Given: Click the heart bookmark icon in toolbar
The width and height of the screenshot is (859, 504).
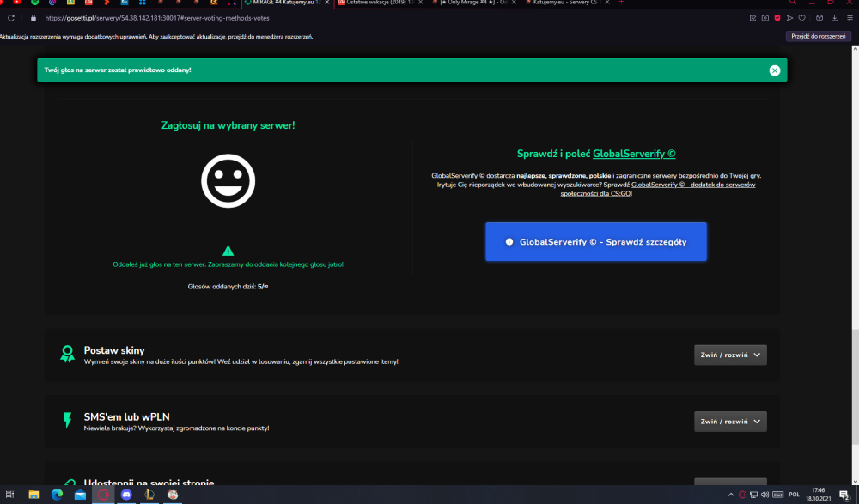Looking at the screenshot, I should pyautogui.click(x=802, y=18).
